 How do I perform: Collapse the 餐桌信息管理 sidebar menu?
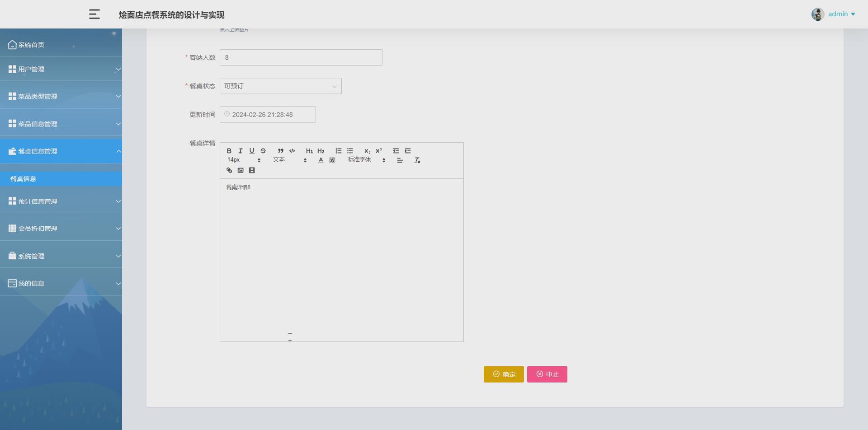[x=61, y=151]
